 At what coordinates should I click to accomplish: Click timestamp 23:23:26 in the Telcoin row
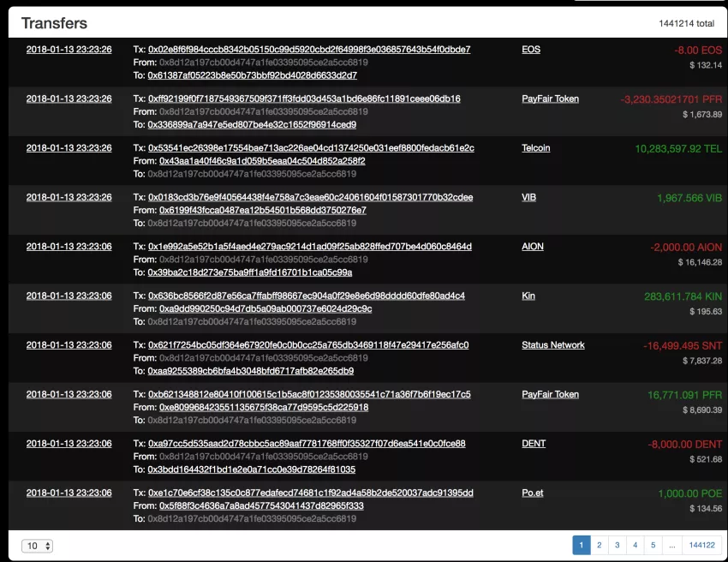pyautogui.click(x=69, y=147)
